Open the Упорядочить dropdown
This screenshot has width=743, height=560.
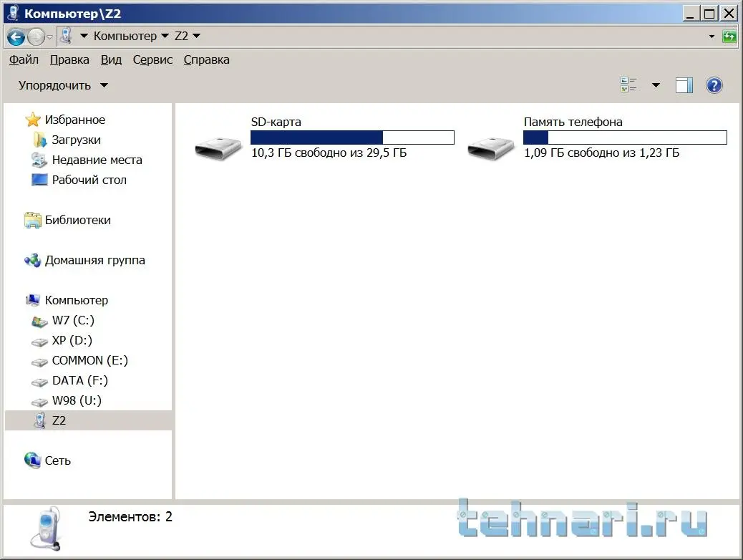point(64,85)
